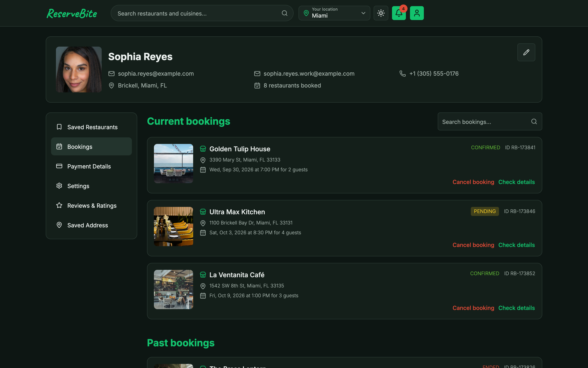588x368 pixels.
Task: Open the Golden Tulip House thumbnail image
Action: (174, 164)
